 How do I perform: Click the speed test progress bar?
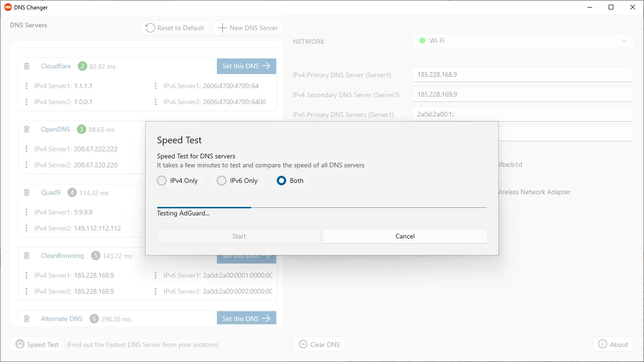pos(322,207)
